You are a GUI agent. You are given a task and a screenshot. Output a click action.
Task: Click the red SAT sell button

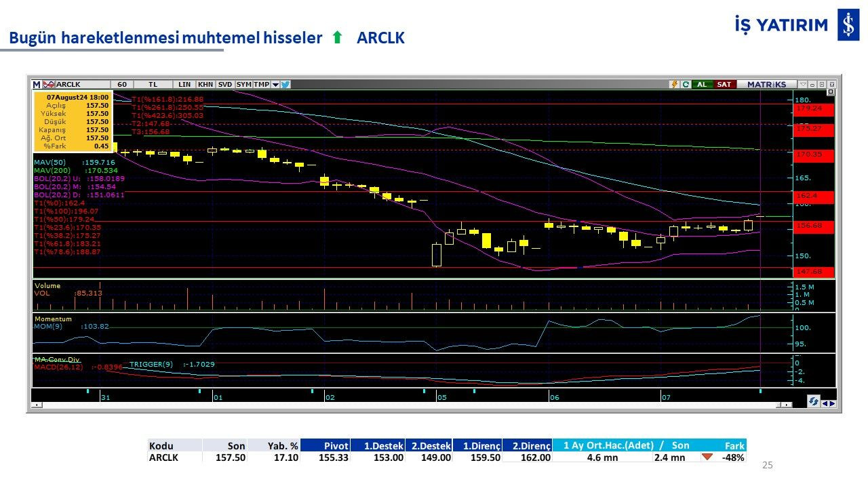point(724,85)
